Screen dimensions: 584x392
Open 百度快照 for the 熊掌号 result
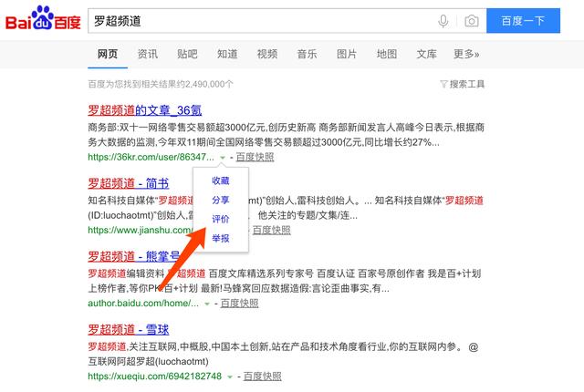click(x=239, y=303)
